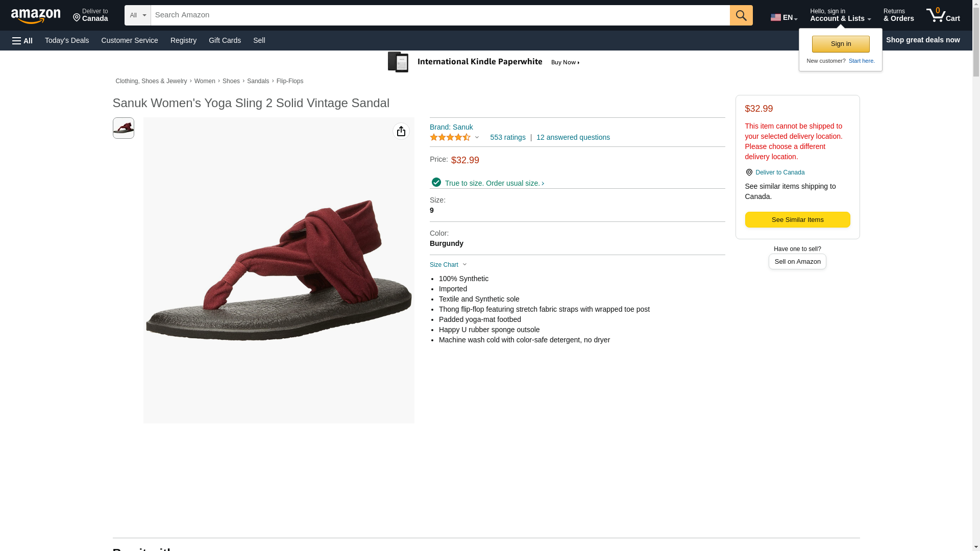This screenshot has width=980, height=551.
Task: Select the burgundy sandal thumbnail
Action: coord(124,128)
